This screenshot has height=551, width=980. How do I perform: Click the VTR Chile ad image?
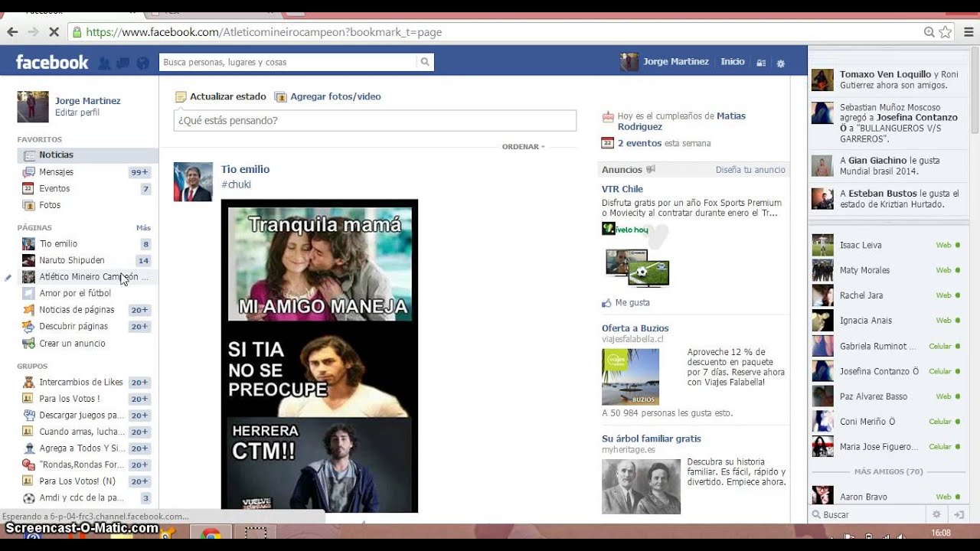[x=636, y=256]
